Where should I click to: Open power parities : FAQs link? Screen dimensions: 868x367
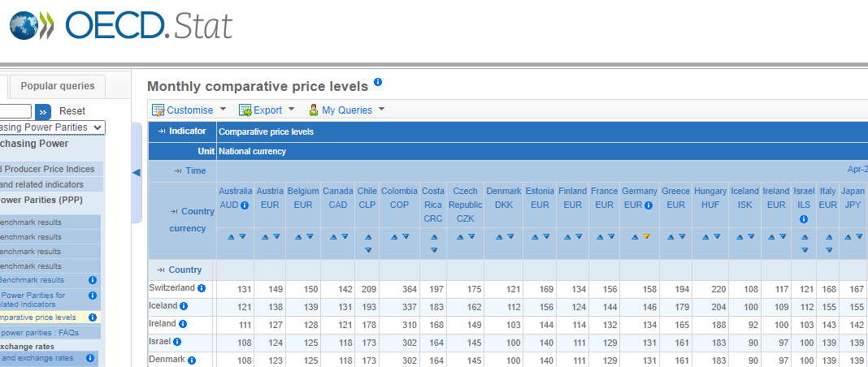(x=40, y=333)
